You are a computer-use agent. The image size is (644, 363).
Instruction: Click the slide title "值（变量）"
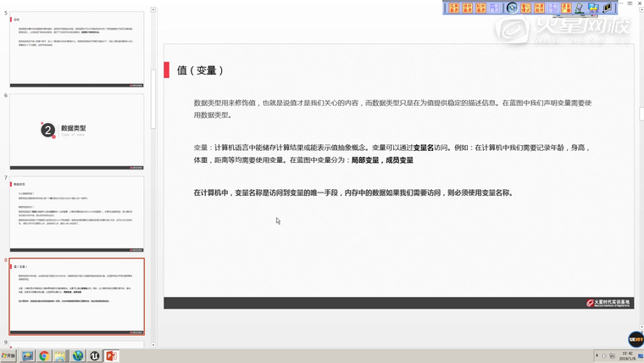click(201, 70)
